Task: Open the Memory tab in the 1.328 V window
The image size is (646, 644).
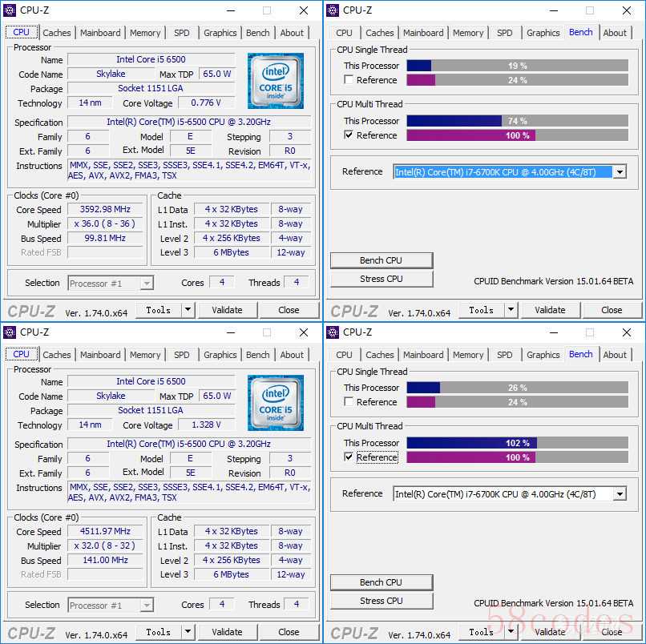Action: click(145, 355)
